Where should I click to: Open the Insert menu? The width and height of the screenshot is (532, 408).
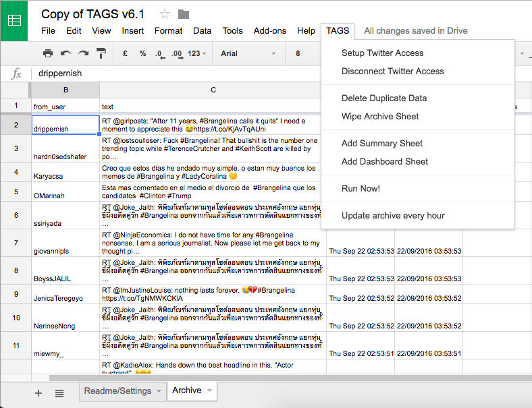point(132,31)
